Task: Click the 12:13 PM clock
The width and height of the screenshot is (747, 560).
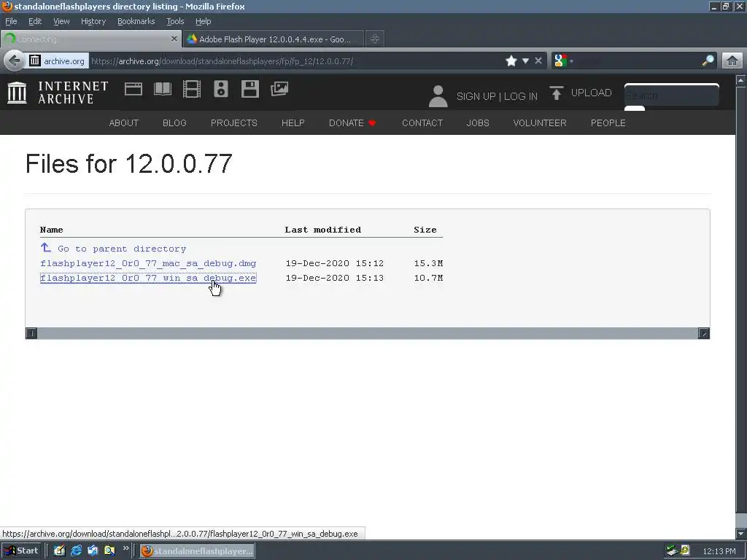Action: pyautogui.click(x=719, y=551)
